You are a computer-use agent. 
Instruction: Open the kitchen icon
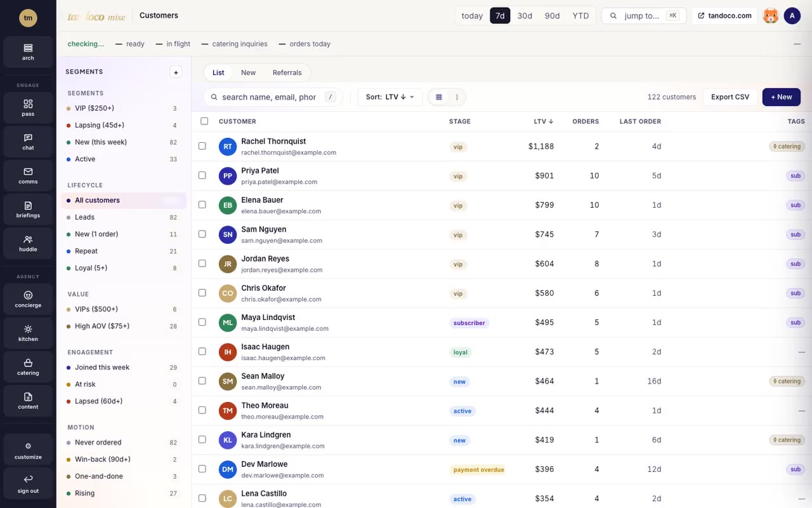28,333
